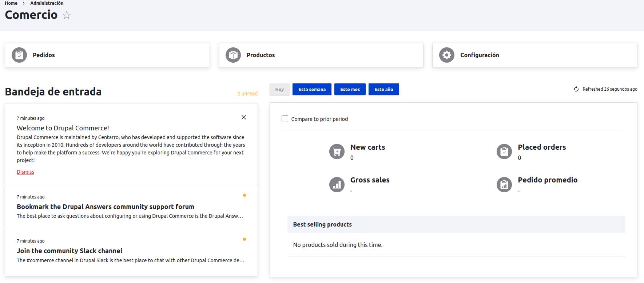Click the Pedidos clipboard icon
Image resolution: width=644 pixels, height=283 pixels.
[x=19, y=55]
